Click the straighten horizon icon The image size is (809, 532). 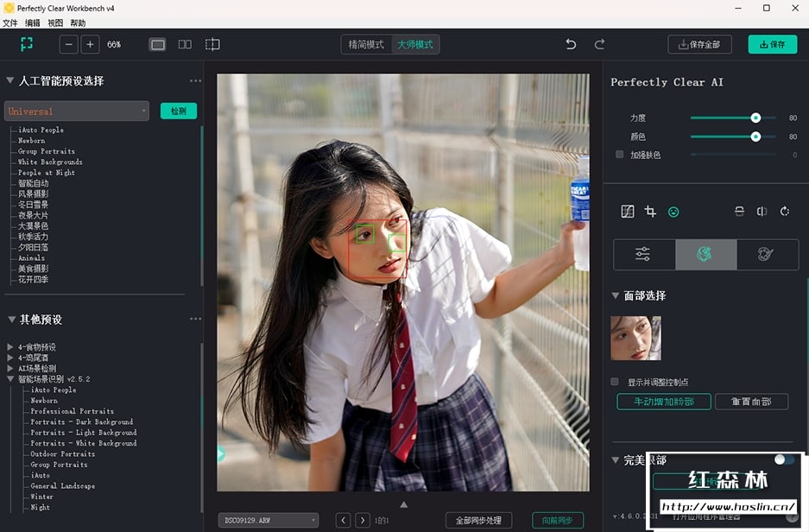coord(739,212)
